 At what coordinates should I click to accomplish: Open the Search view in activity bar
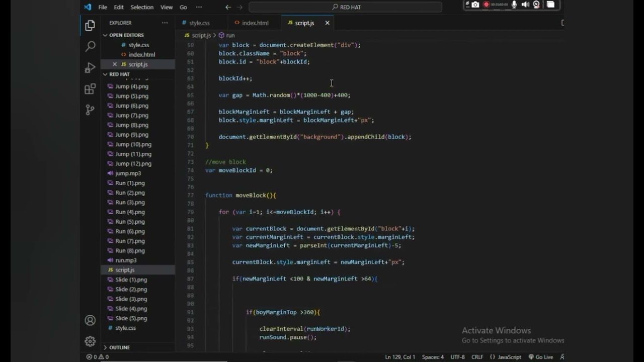point(90,46)
